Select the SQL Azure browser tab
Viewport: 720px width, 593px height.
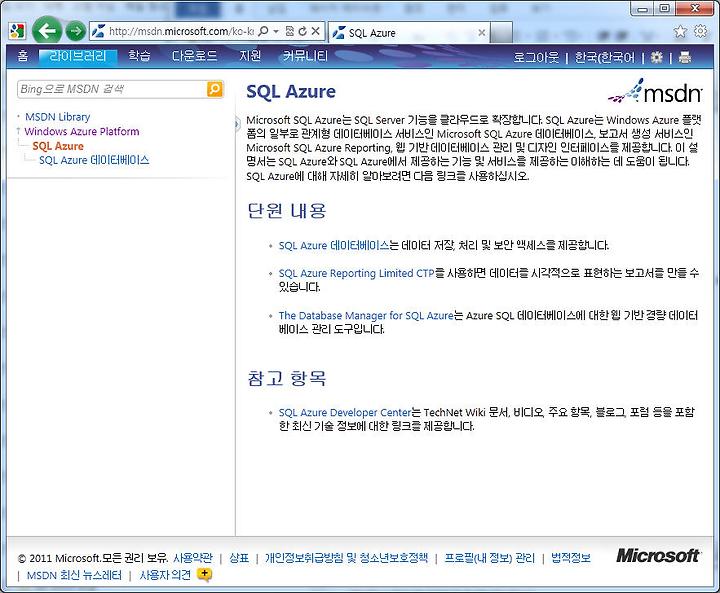[x=409, y=33]
